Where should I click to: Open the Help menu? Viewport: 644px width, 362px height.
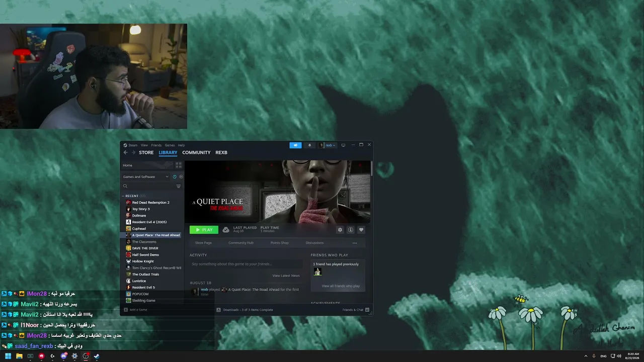click(182, 145)
